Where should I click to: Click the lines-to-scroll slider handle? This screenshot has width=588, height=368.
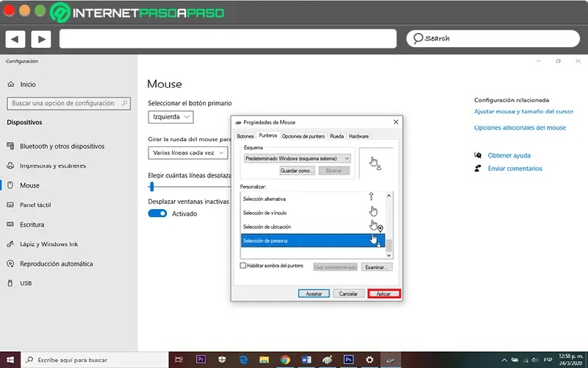point(151,186)
